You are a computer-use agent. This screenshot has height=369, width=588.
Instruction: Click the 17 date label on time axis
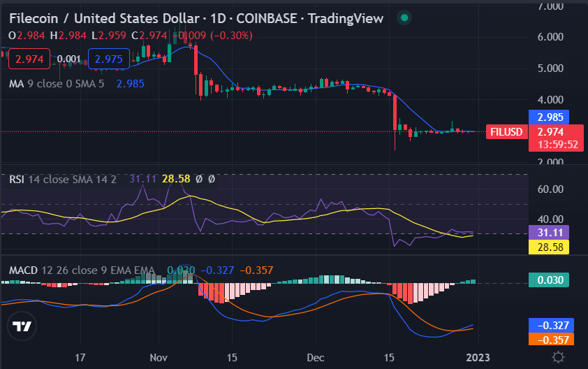[80, 357]
